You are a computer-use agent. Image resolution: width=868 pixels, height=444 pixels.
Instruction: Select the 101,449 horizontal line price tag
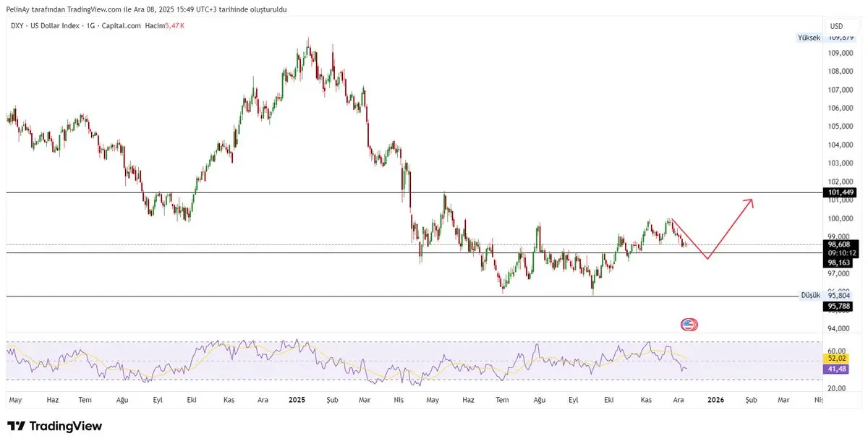coord(841,192)
